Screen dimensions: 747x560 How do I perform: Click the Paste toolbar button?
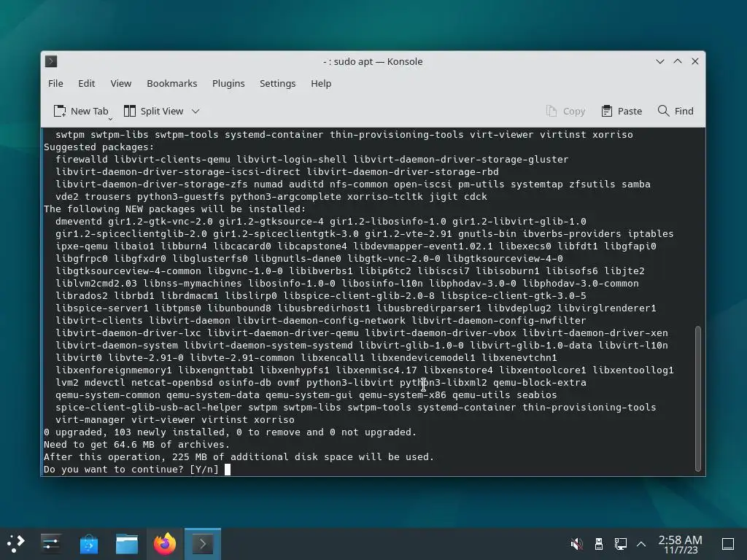[622, 111]
